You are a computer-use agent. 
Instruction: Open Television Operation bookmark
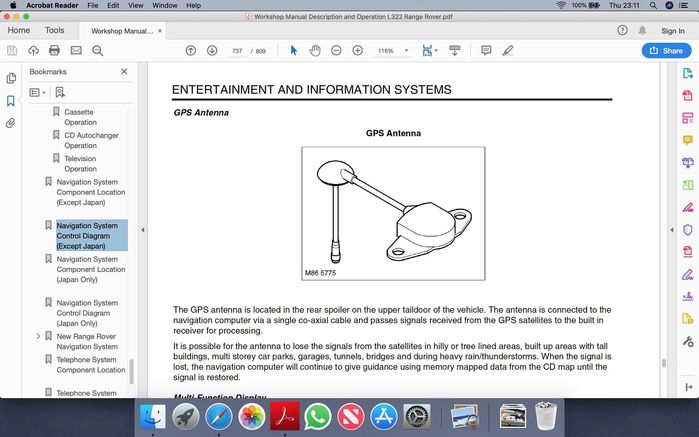click(x=80, y=164)
